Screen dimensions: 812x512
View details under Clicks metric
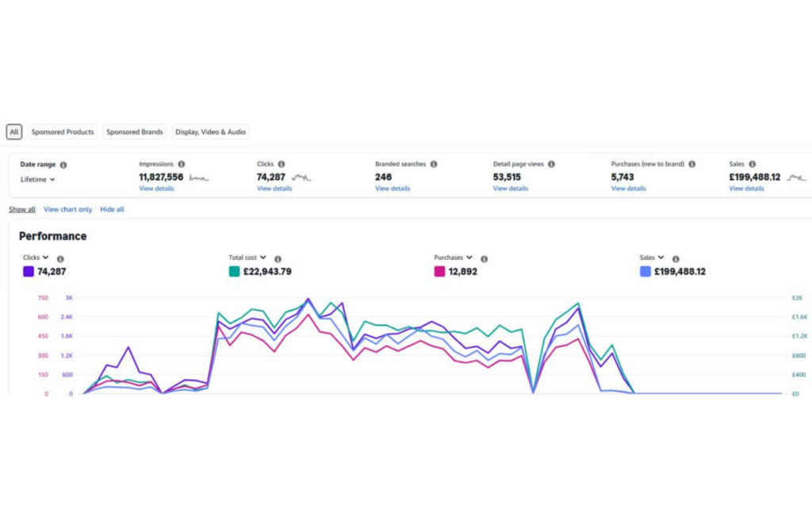[274, 189]
